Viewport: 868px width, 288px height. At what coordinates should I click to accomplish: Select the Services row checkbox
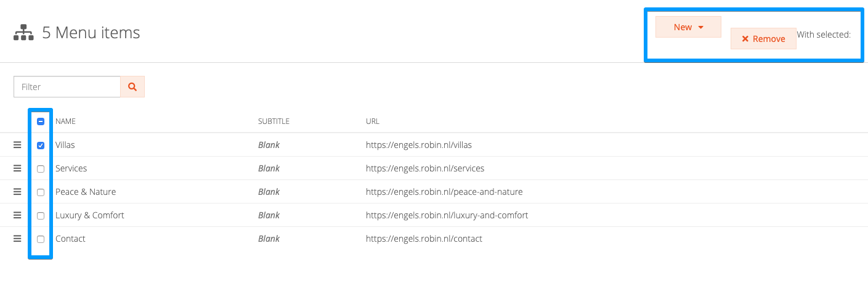click(x=41, y=169)
